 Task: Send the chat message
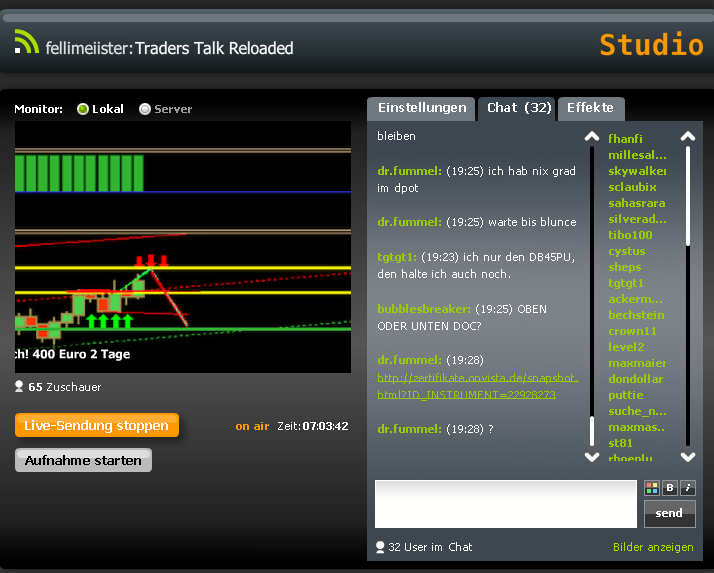(669, 513)
